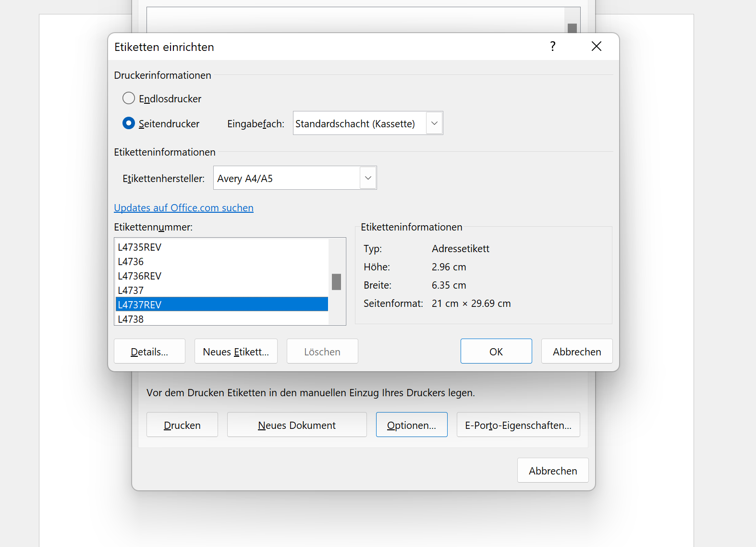
Task: Expand the Etikettenhersteller dropdown arrow
Action: (x=368, y=178)
